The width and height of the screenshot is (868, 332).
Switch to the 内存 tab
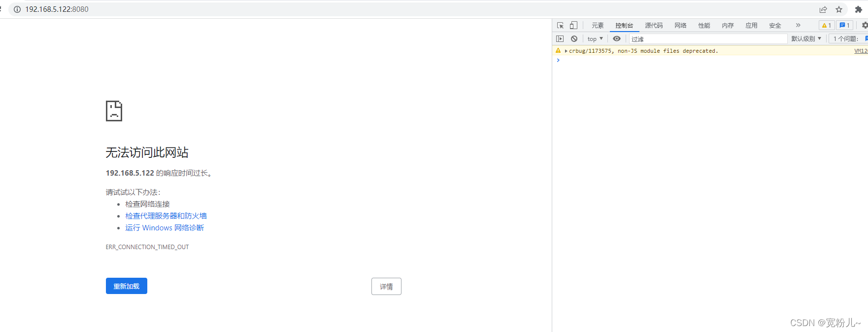tap(728, 25)
